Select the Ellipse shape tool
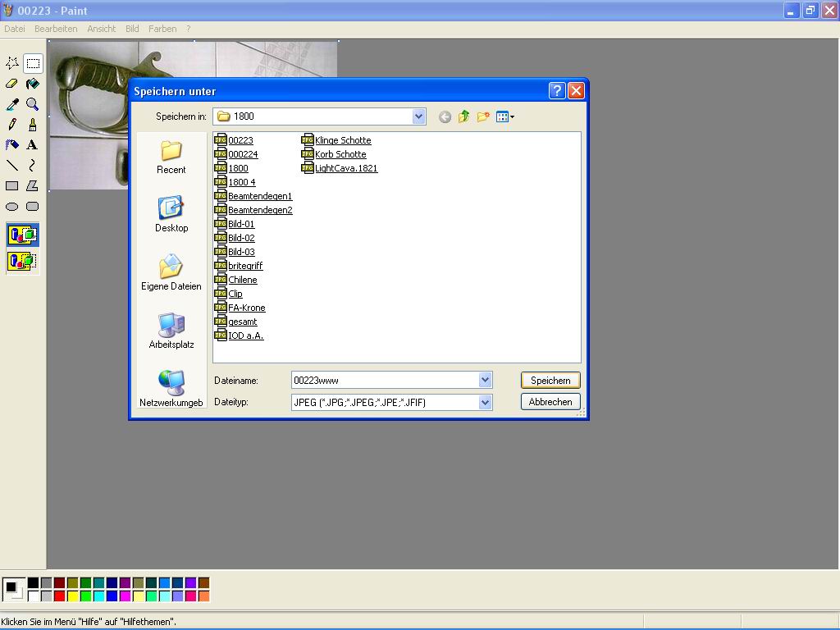The width and height of the screenshot is (840, 630). point(12,207)
